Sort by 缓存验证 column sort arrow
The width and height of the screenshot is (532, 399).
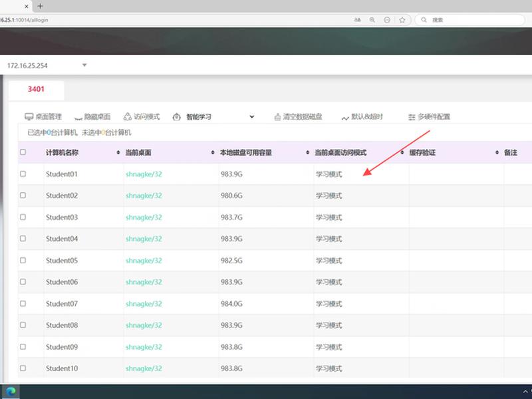click(x=497, y=152)
